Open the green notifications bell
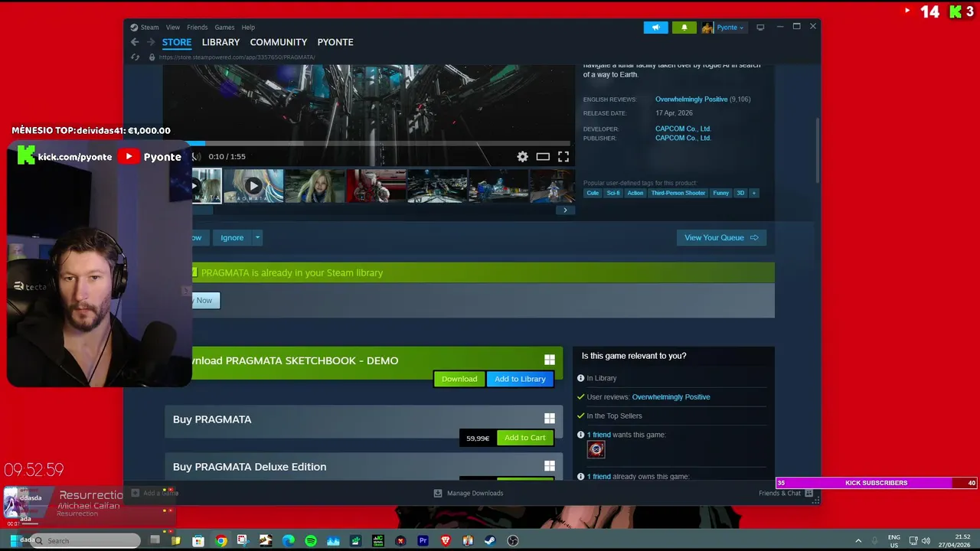980x551 pixels. pos(684,28)
